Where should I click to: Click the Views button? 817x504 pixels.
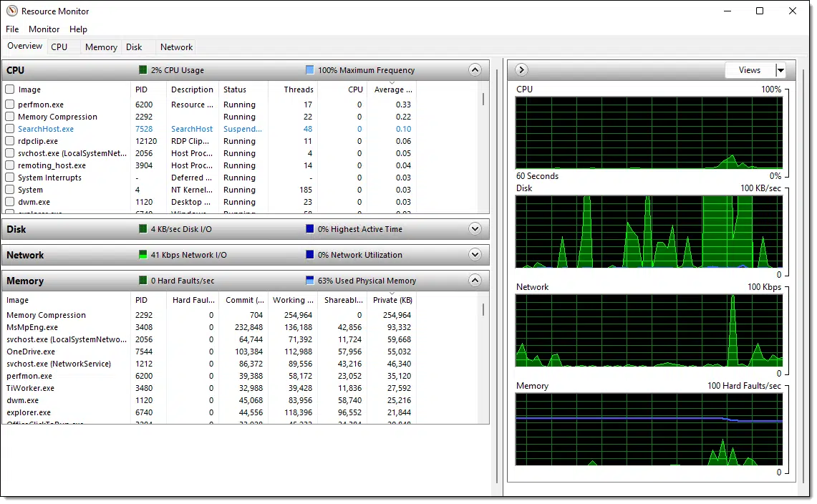click(749, 70)
